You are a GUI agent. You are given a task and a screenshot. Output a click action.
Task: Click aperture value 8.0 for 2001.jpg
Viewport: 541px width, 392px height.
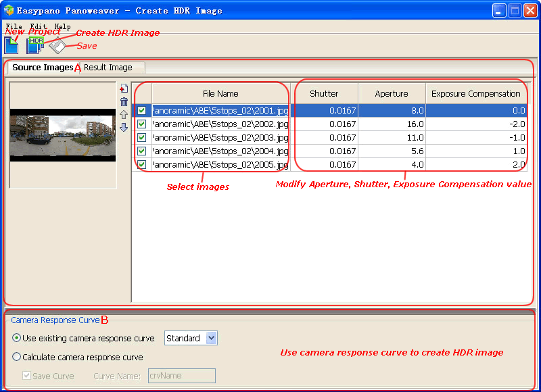[392, 110]
